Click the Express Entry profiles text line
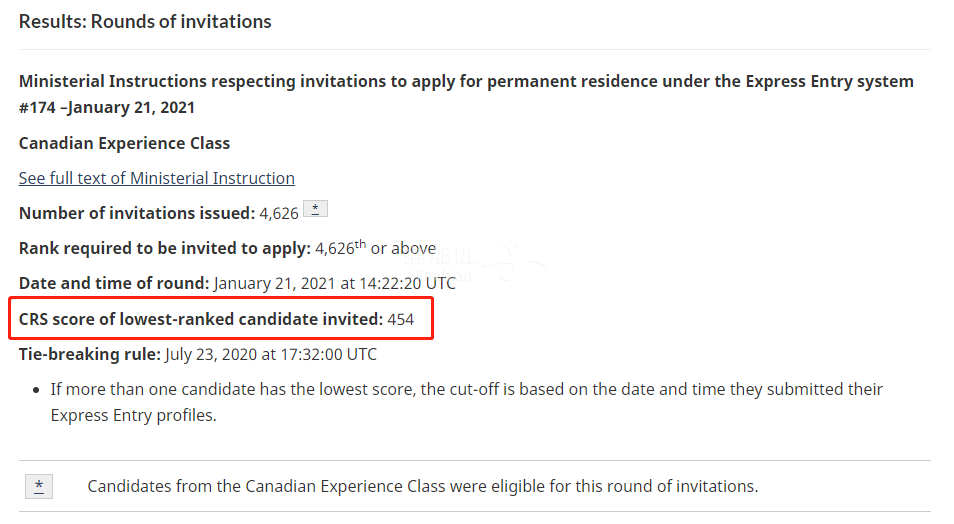 (x=133, y=416)
